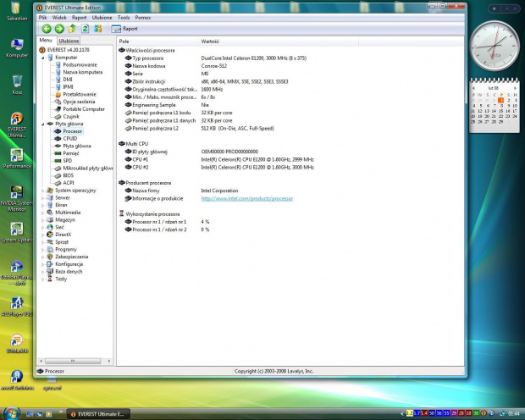This screenshot has height=420, width=525.
Task: Refresh the page with the Refresh toolbar icon
Action: (x=85, y=29)
